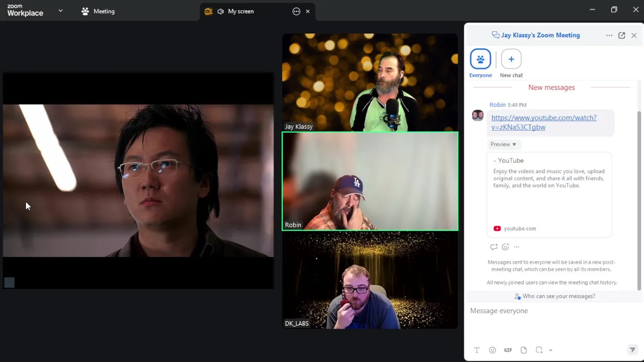
Task: Send the chat message
Action: [x=632, y=350]
